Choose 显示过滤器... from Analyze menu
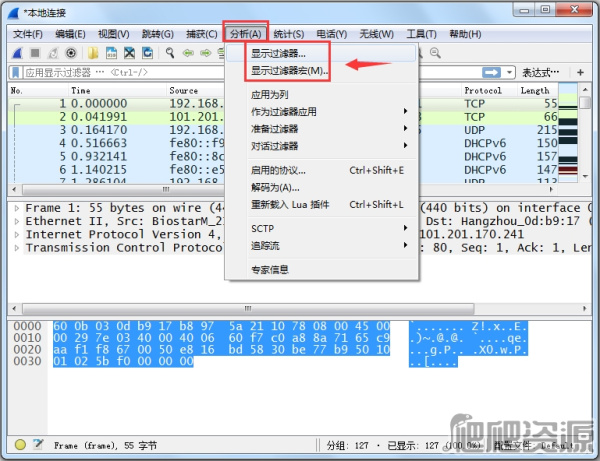 pos(321,54)
